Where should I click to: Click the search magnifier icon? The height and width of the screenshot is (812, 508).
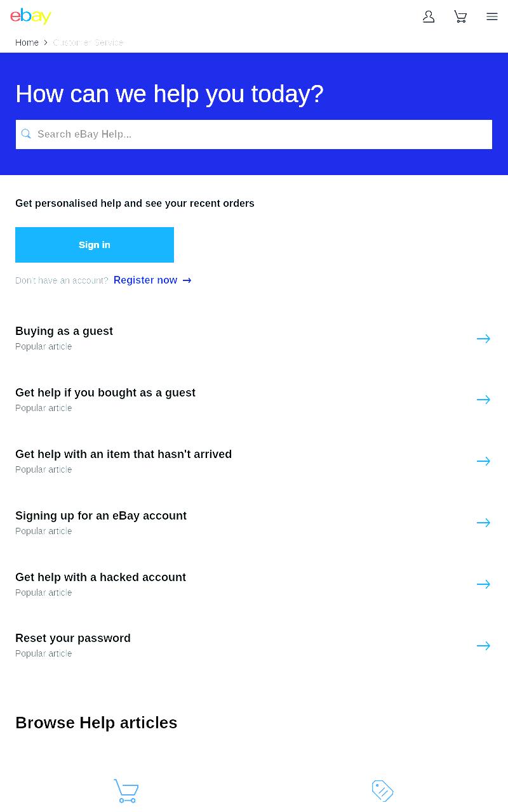(26, 134)
